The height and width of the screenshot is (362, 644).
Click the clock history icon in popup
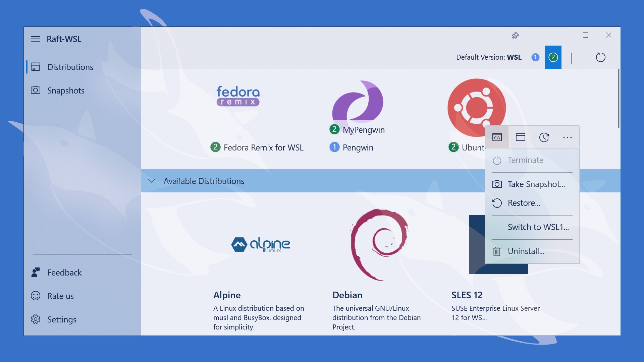tap(544, 137)
